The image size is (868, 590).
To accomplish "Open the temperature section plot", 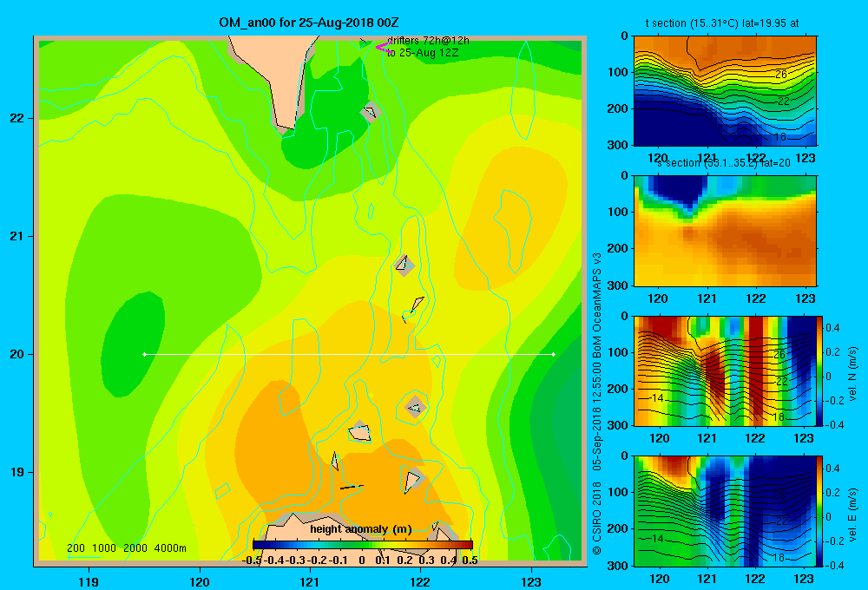I will (725, 91).
